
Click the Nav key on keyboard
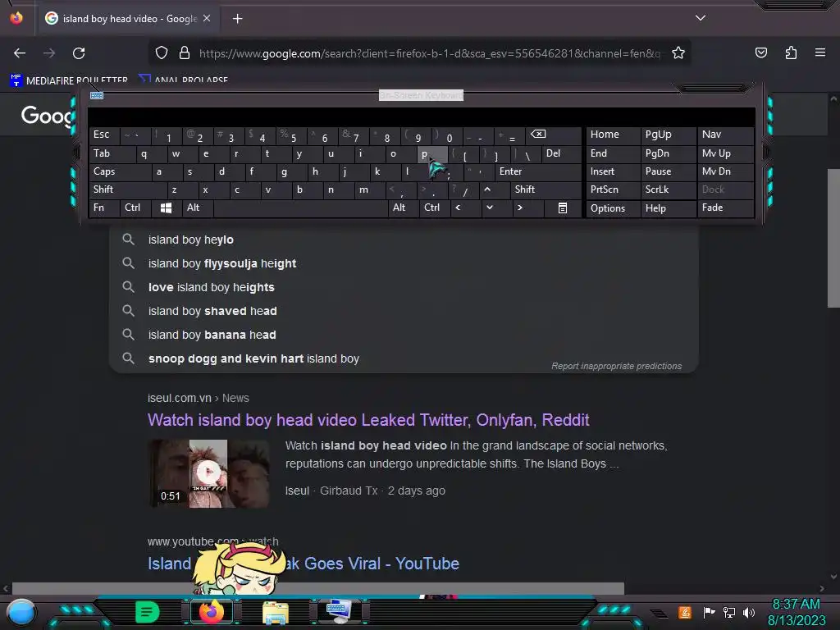(725, 135)
